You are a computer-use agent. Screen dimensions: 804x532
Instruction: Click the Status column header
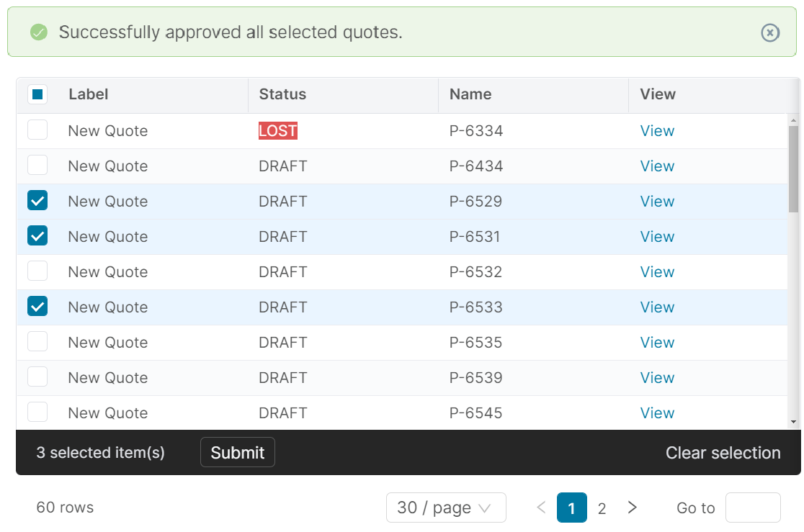(x=282, y=94)
